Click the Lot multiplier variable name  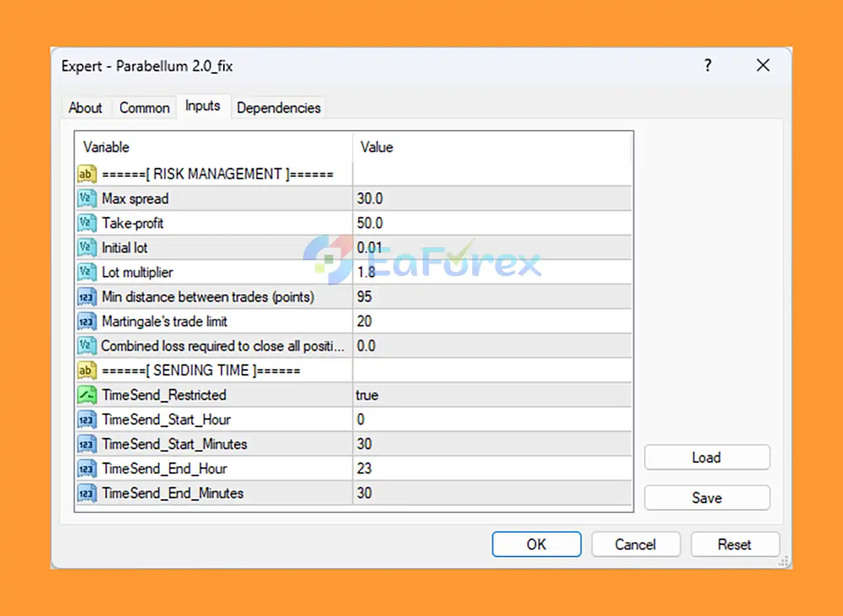click(x=137, y=272)
